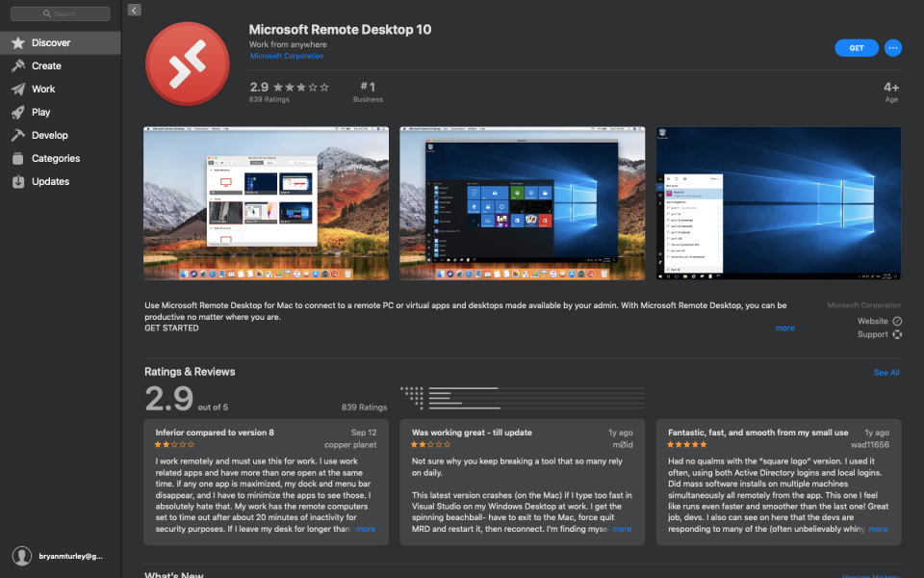Image resolution: width=924 pixels, height=578 pixels.
Task: Click the Microsoft Remote Desktop app icon
Action: pyautogui.click(x=188, y=64)
